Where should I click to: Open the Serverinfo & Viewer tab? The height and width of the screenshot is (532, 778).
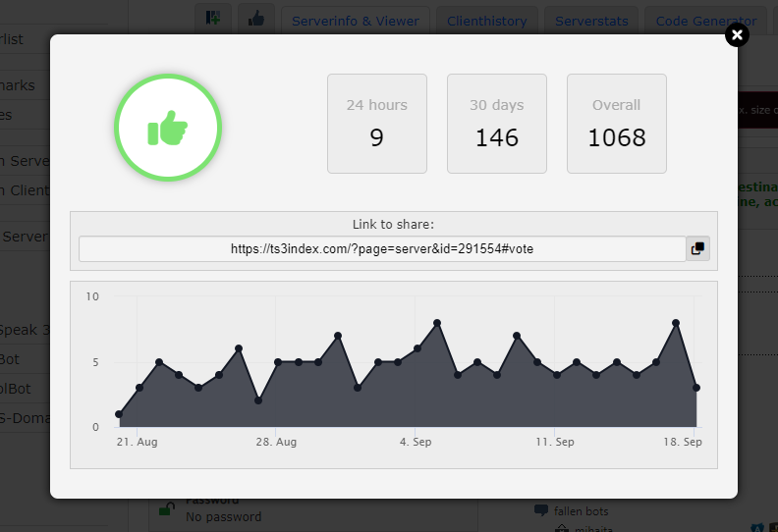click(x=355, y=21)
